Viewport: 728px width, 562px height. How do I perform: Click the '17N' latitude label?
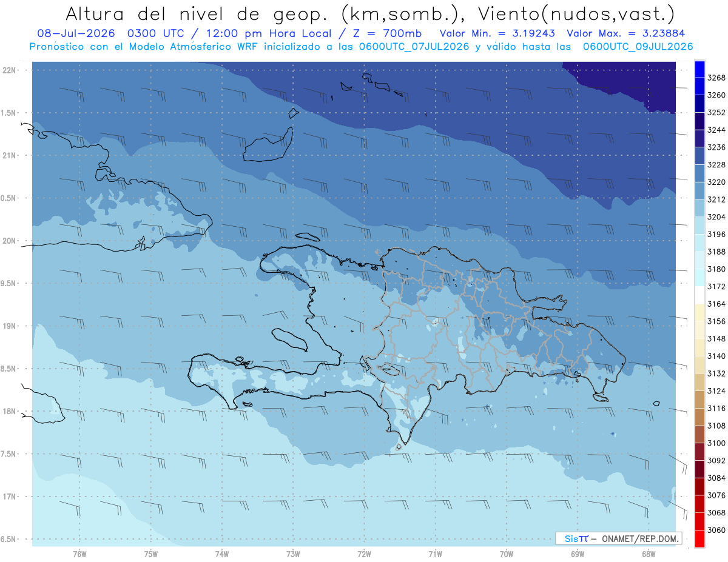tap(10, 497)
